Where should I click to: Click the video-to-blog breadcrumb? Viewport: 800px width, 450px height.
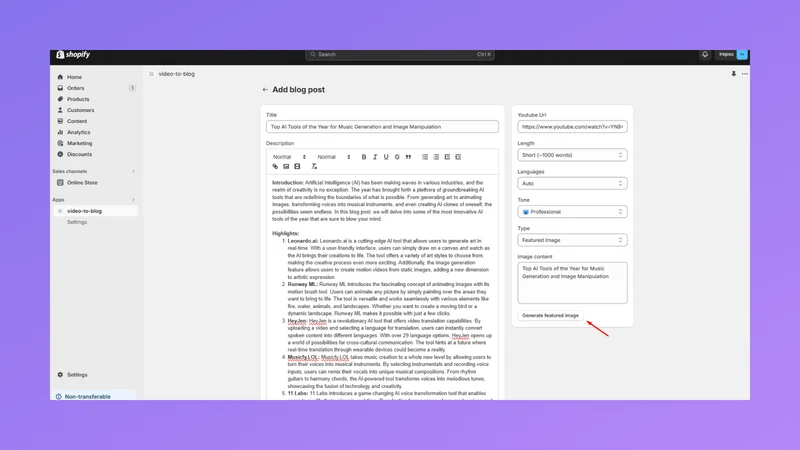coord(177,74)
